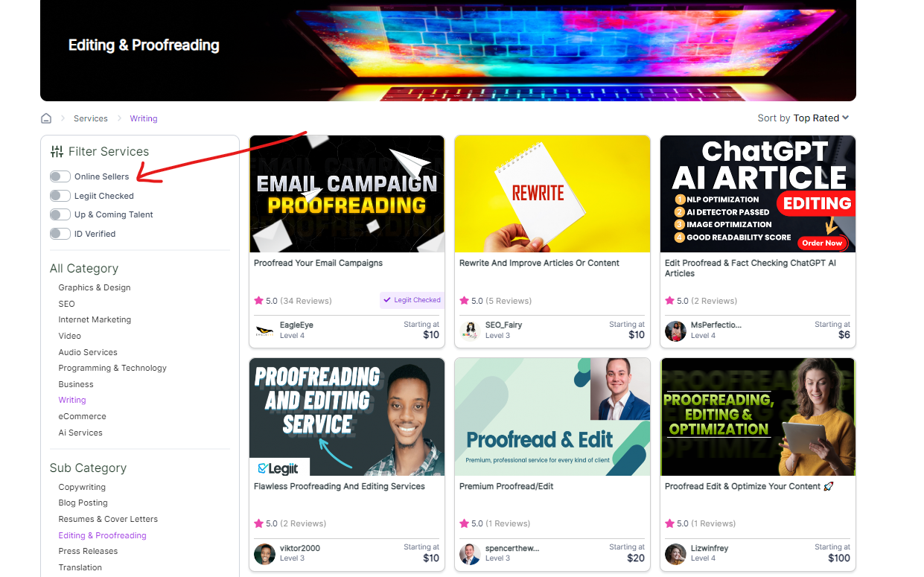Click the Legiit Checked badge on EagleEye card
924x577 pixels.
412,300
